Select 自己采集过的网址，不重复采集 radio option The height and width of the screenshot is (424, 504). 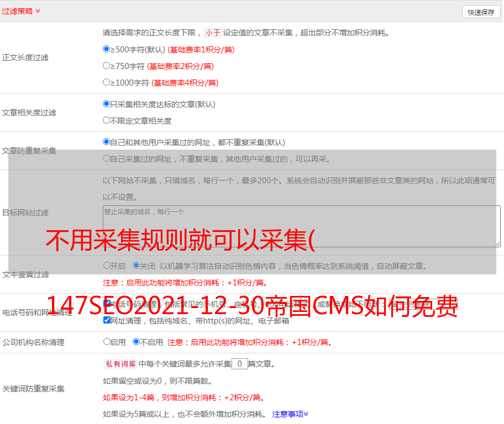click(107, 158)
